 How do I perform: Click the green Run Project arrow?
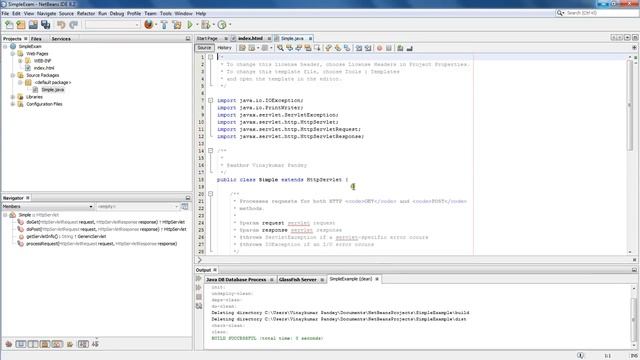point(190,25)
